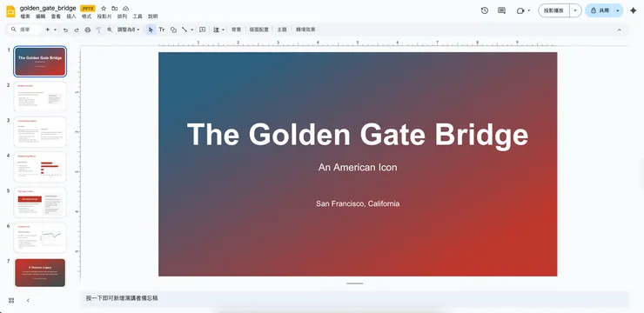Click the 背景 background button
The width and height of the screenshot is (644, 313).
click(236, 30)
